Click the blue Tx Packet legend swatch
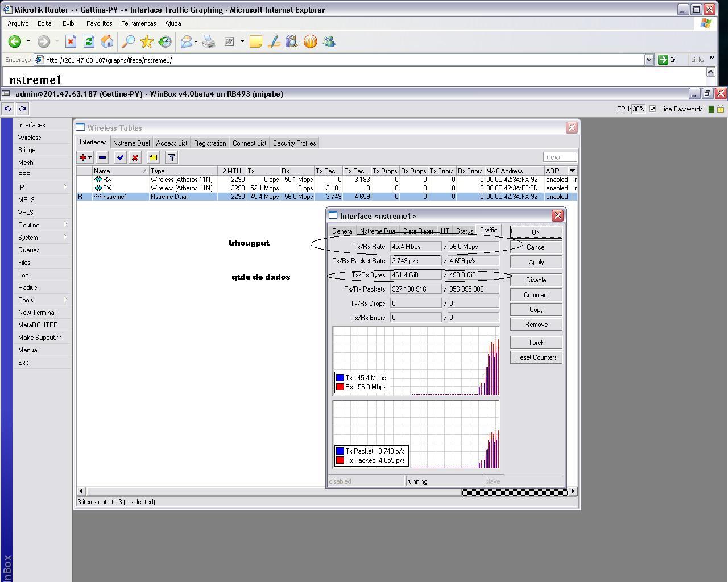The height and width of the screenshot is (582, 728). pyautogui.click(x=340, y=451)
